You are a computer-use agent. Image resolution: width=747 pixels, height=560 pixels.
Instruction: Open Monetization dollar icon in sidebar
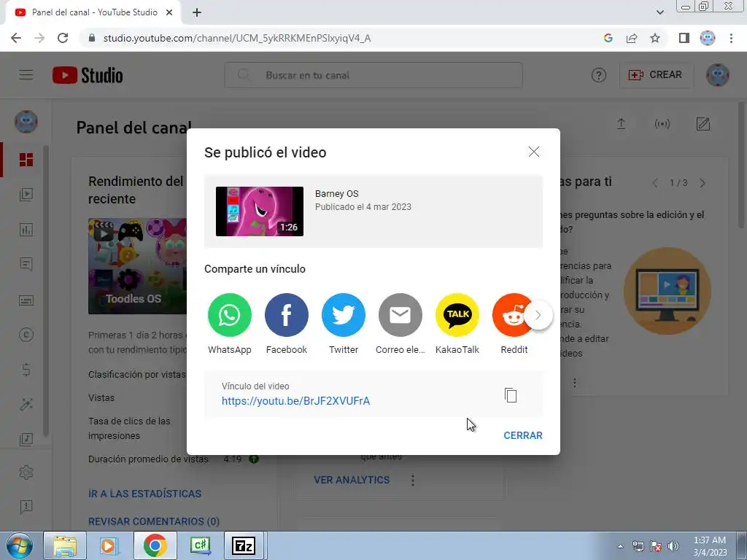point(26,370)
